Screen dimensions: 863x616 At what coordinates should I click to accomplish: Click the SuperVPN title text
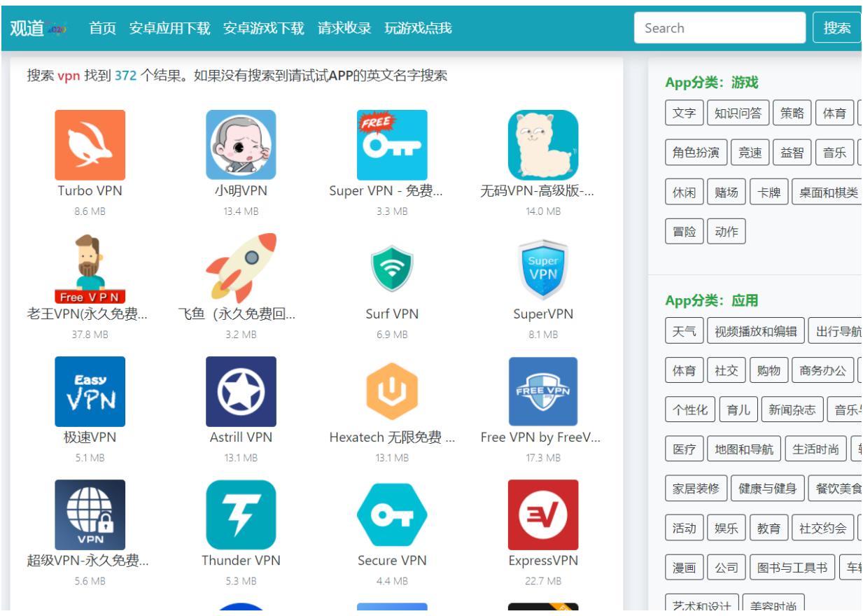pyautogui.click(x=543, y=314)
